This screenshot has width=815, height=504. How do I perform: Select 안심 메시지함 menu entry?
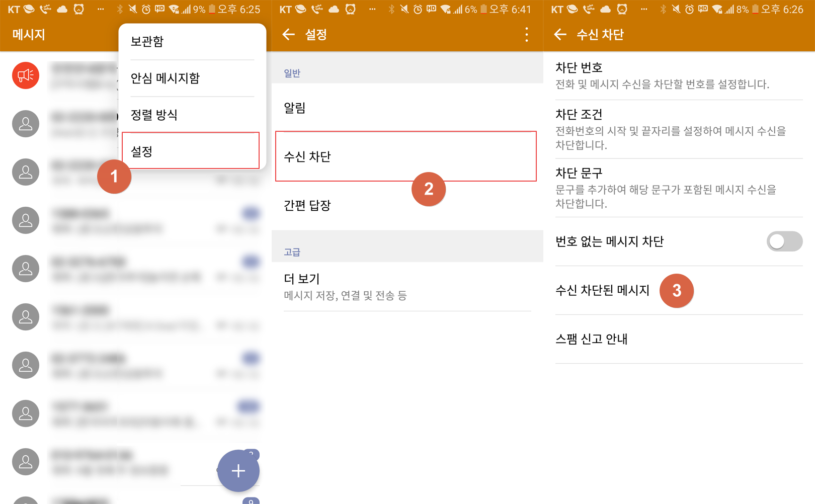(x=192, y=78)
